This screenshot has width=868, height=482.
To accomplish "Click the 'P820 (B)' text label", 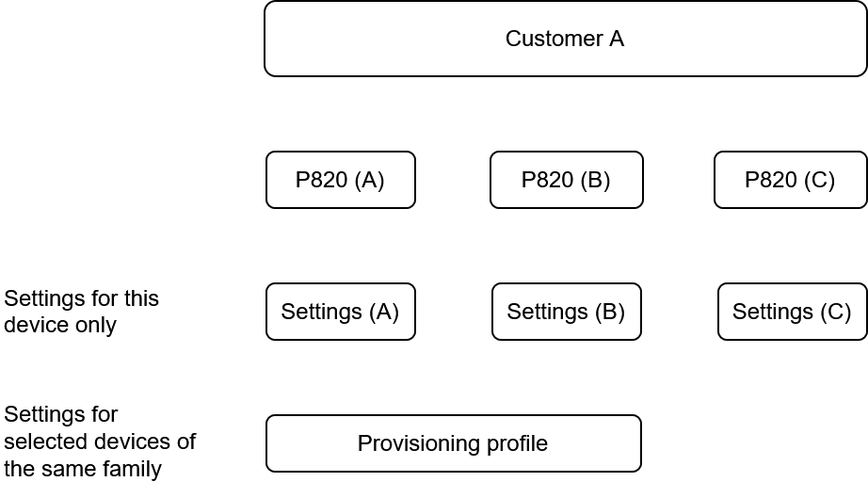I will 565,180.
